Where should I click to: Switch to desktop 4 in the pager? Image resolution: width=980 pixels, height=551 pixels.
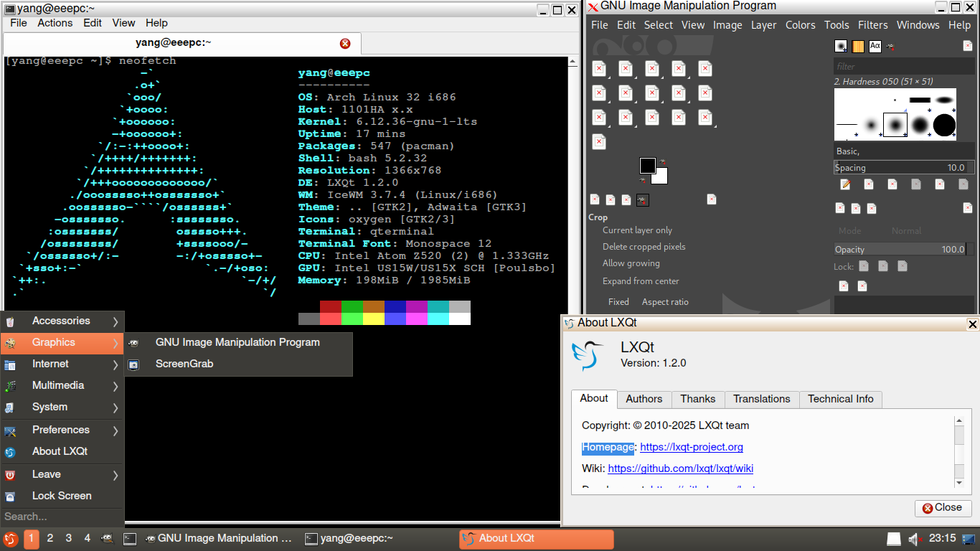click(88, 538)
